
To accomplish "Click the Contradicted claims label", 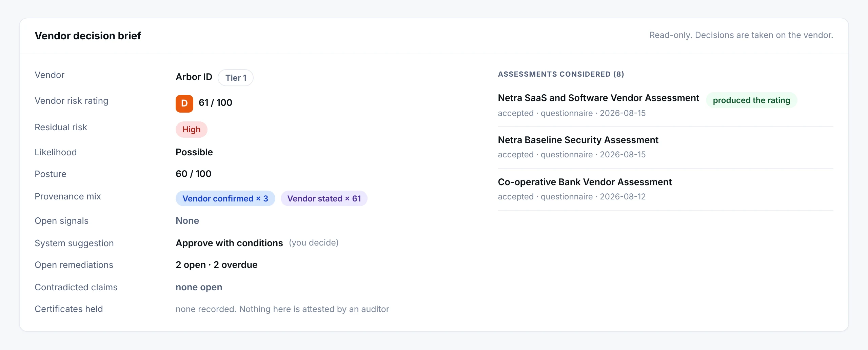I will pos(76,287).
